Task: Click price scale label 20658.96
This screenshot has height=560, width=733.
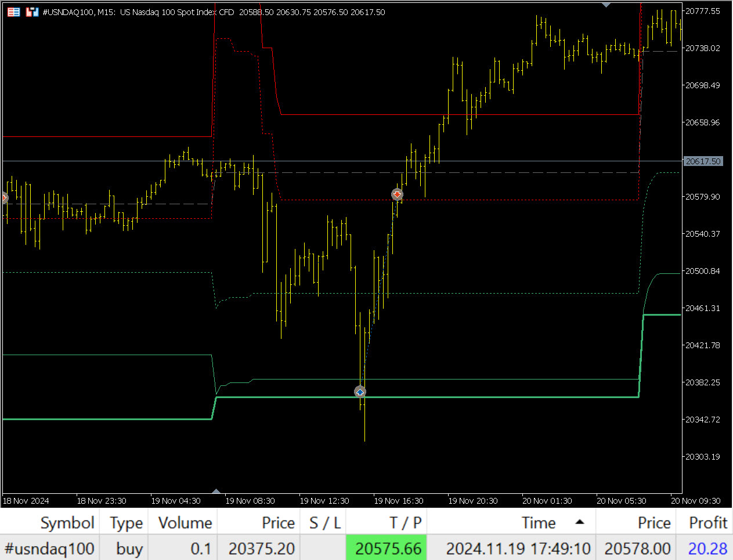Action: tap(702, 122)
